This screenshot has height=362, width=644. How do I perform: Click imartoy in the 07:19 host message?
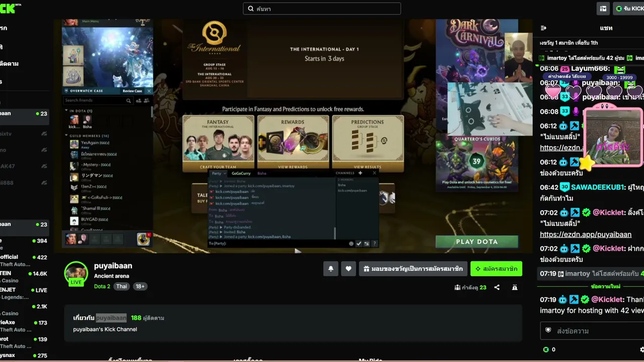(578, 274)
